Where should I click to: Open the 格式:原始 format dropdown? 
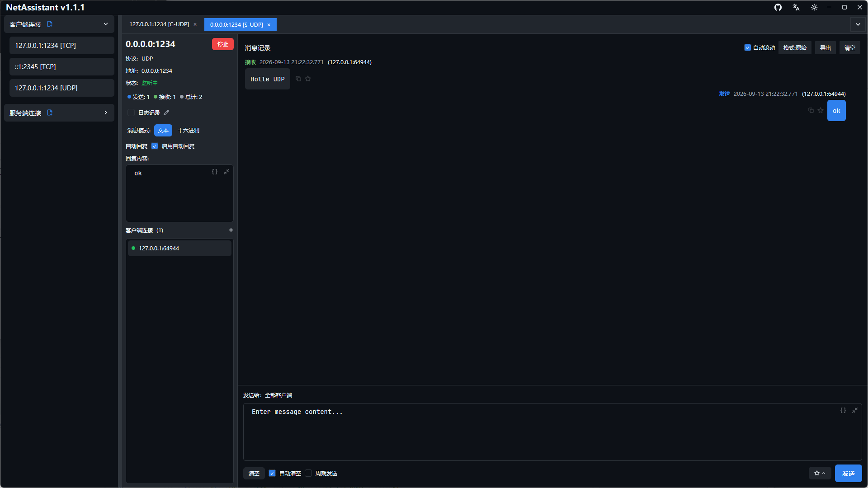(795, 47)
